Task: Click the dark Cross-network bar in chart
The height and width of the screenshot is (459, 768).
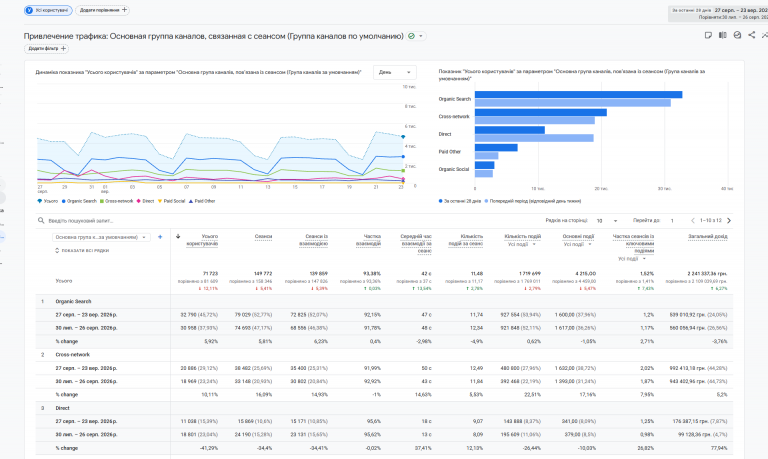Action: [x=541, y=112]
